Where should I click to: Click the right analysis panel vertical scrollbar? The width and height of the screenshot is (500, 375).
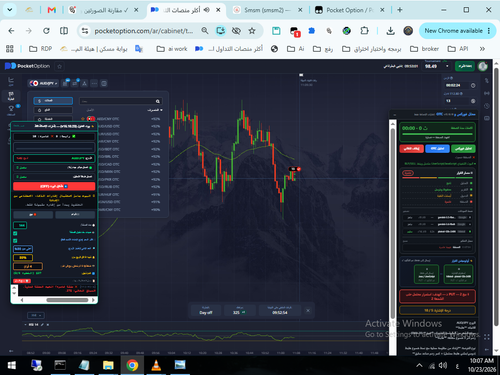(393, 223)
